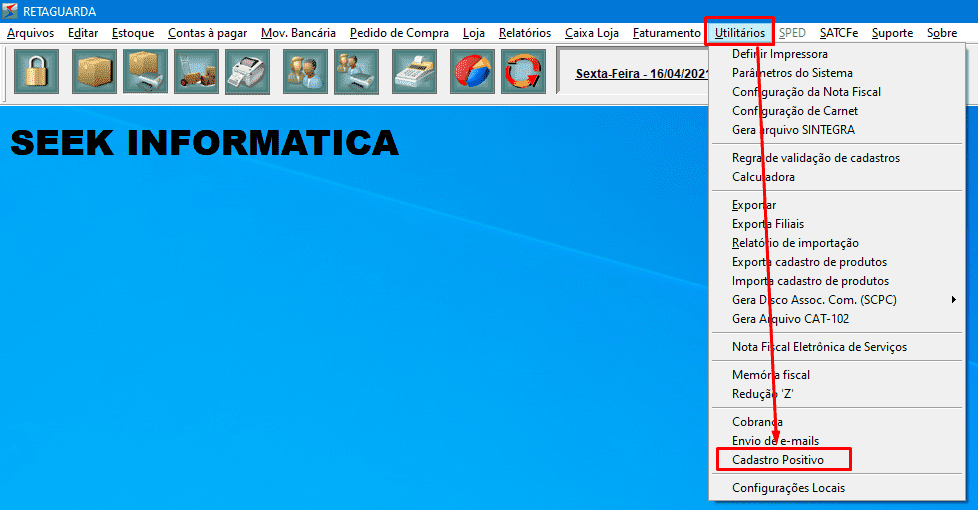
Task: Choose Cadastro Positivo
Action: [x=837, y=460]
